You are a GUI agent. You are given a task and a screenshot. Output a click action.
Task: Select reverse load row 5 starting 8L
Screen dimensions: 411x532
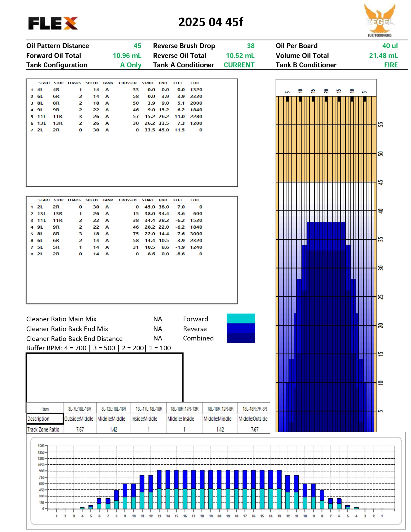pos(116,234)
